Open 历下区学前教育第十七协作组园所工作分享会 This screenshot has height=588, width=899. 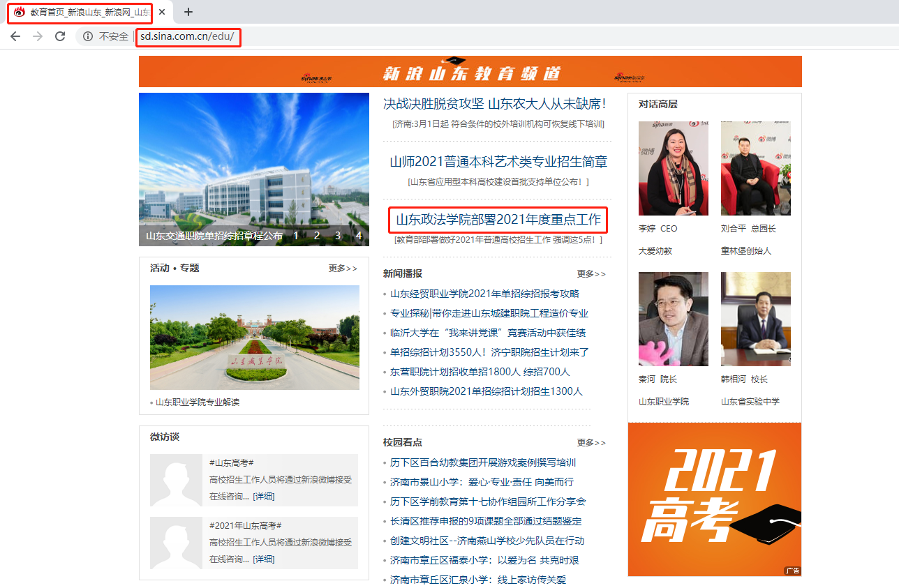[x=488, y=502]
